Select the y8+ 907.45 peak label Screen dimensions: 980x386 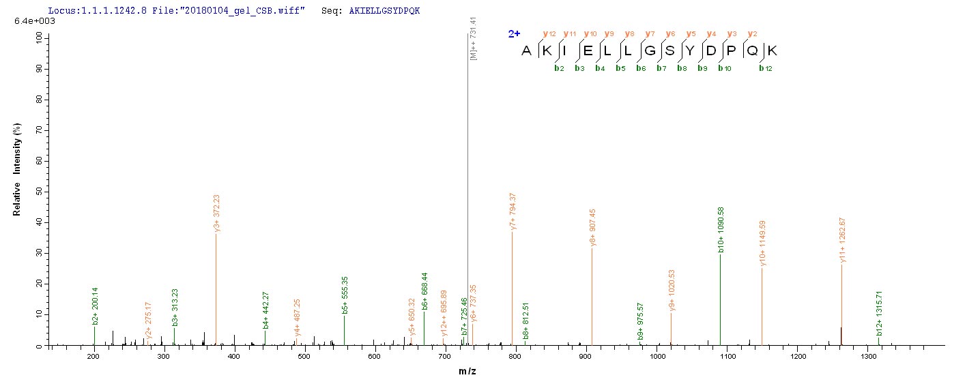click(593, 227)
